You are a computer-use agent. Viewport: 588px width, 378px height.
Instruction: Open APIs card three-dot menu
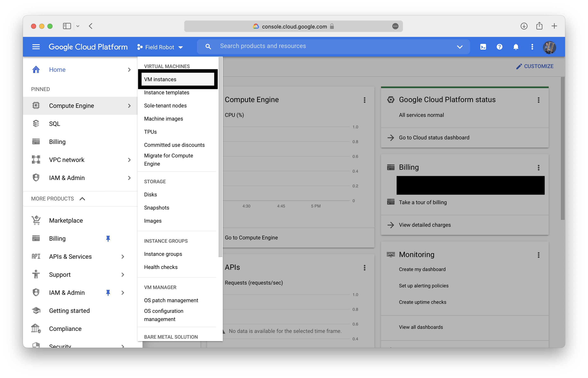pyautogui.click(x=364, y=268)
